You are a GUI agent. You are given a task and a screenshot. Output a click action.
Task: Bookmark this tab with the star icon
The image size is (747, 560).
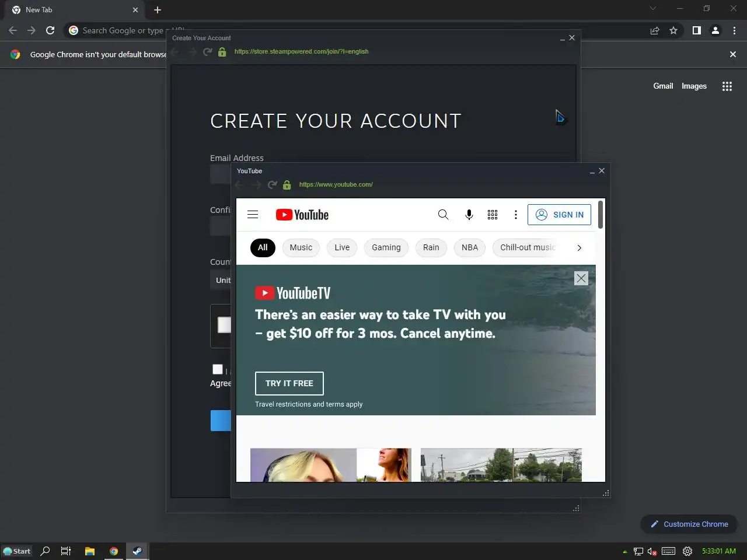(673, 30)
